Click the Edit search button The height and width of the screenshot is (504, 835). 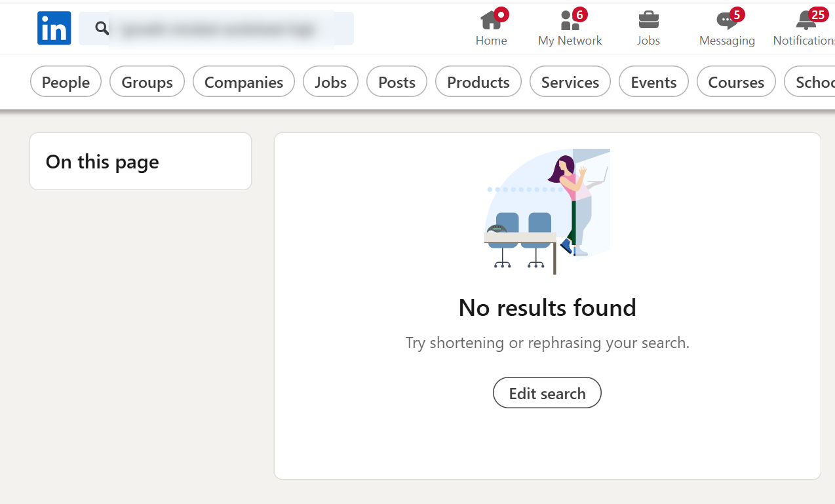pyautogui.click(x=547, y=393)
